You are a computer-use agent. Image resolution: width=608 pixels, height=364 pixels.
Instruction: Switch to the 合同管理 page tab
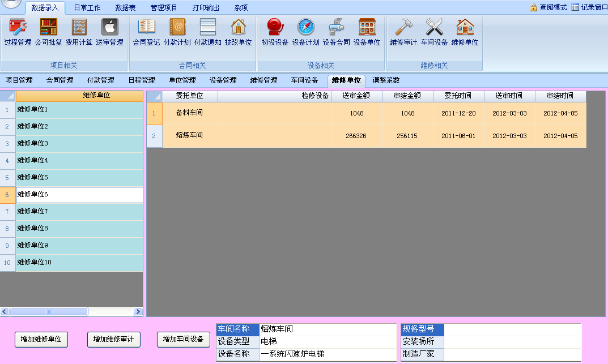click(x=59, y=80)
